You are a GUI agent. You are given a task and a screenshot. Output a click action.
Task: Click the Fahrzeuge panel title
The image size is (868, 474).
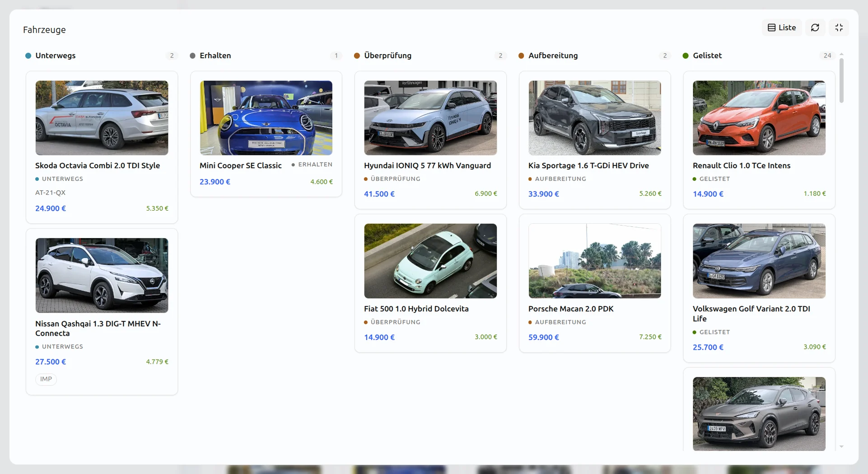pos(44,30)
